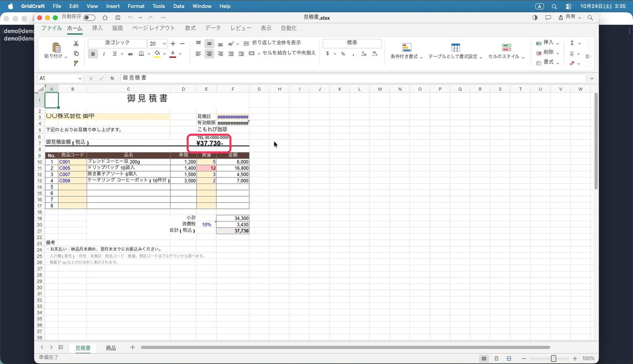Image resolution: width=633 pixels, height=364 pixels.
Task: Click the red font color button
Action: click(172, 54)
